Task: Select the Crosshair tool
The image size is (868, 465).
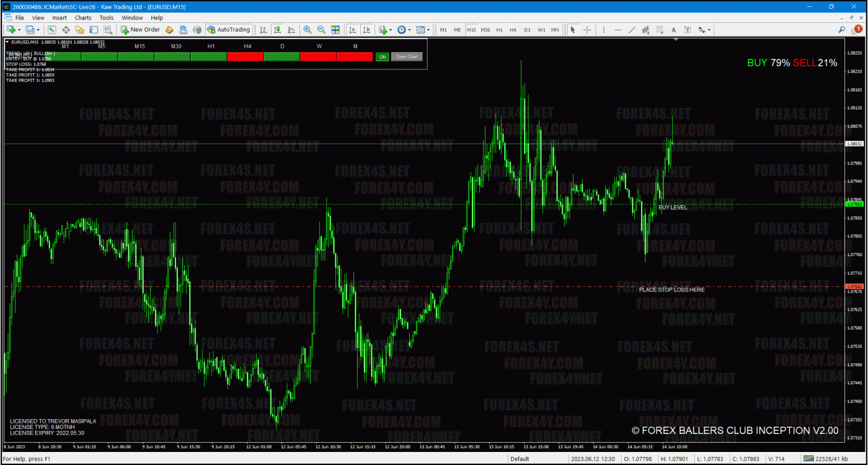Action: point(587,29)
